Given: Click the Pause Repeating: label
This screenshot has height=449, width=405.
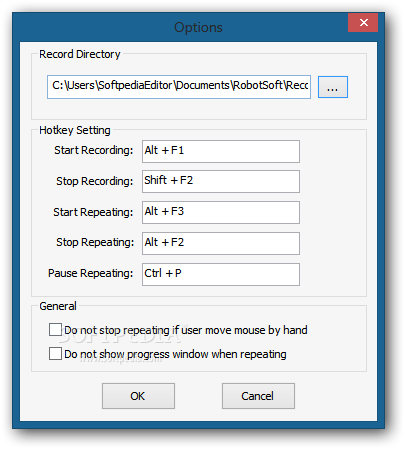Looking at the screenshot, I should [x=90, y=273].
